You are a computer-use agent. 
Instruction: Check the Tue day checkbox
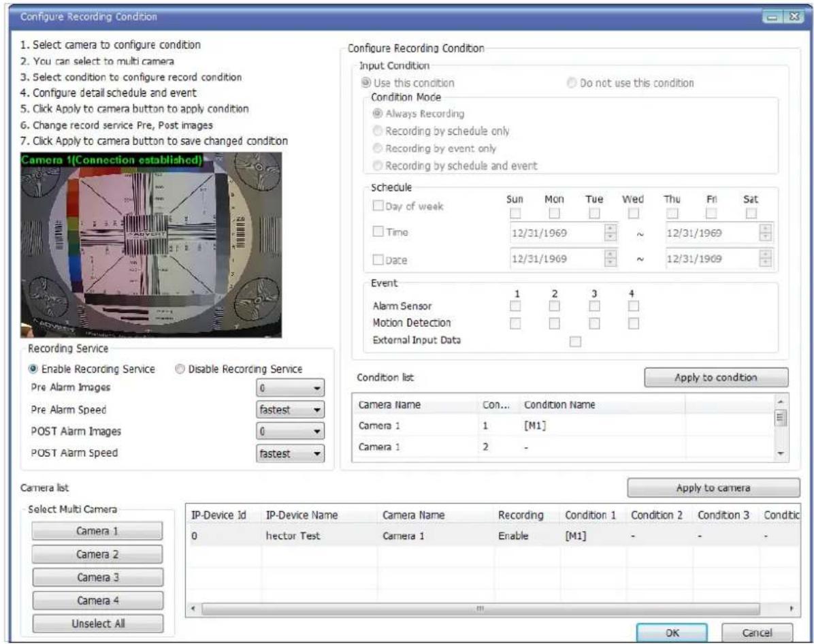point(594,213)
